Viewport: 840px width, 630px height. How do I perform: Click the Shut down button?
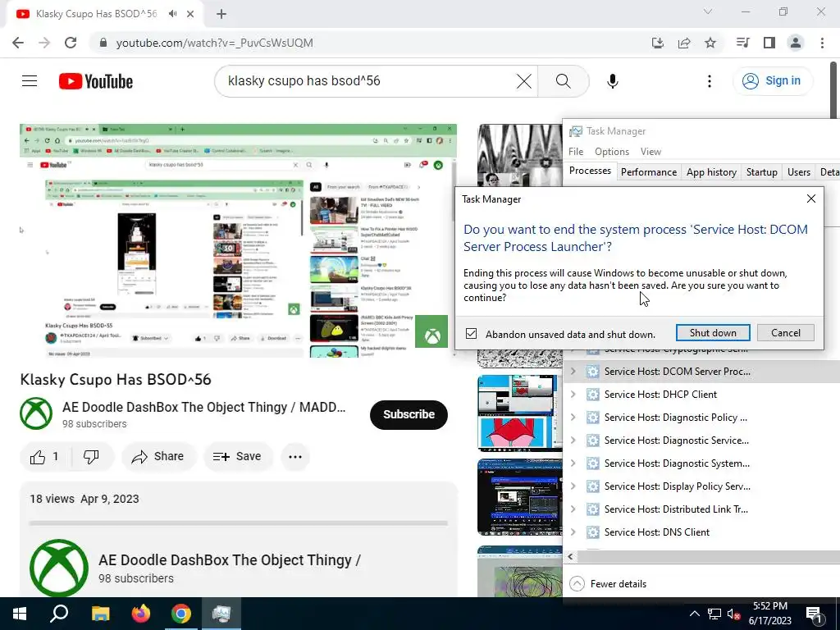713,333
